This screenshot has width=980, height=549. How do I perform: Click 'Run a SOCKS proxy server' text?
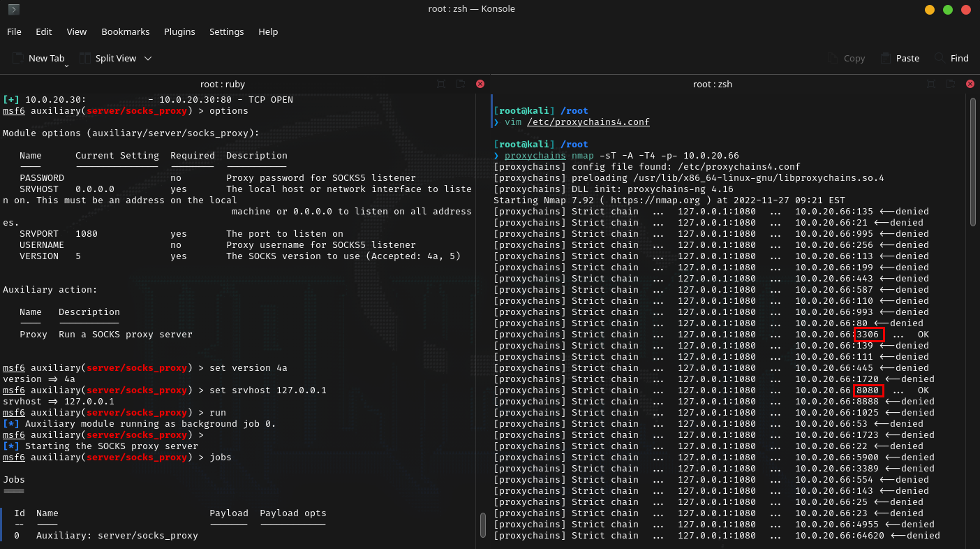click(126, 335)
